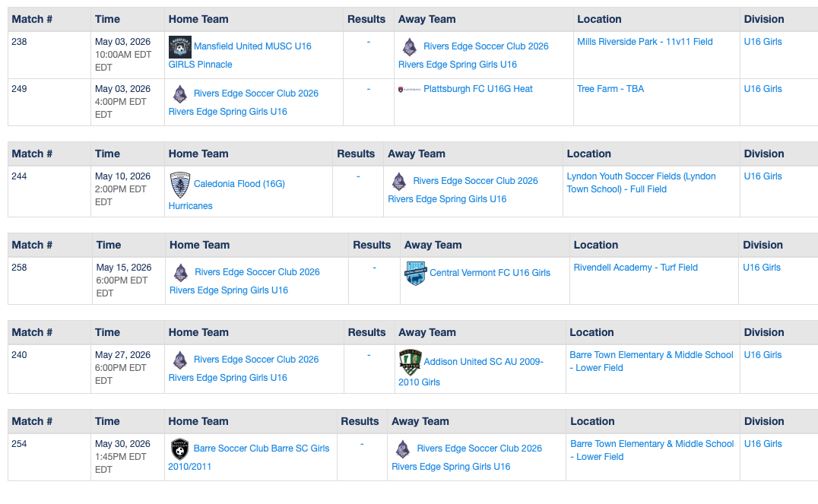This screenshot has width=818, height=504.
Task: Open the Tree Farm - TBA location
Action: [x=610, y=89]
